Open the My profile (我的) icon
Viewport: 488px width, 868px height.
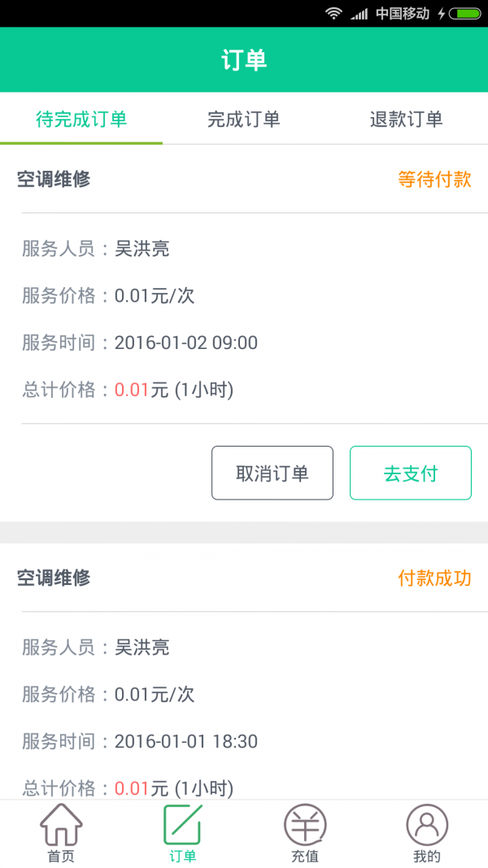(x=427, y=825)
